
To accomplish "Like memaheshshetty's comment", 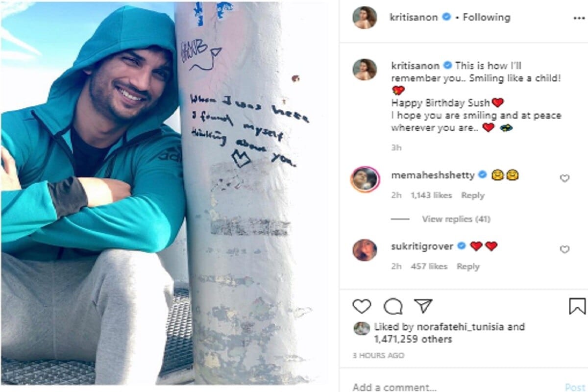I will 564,179.
